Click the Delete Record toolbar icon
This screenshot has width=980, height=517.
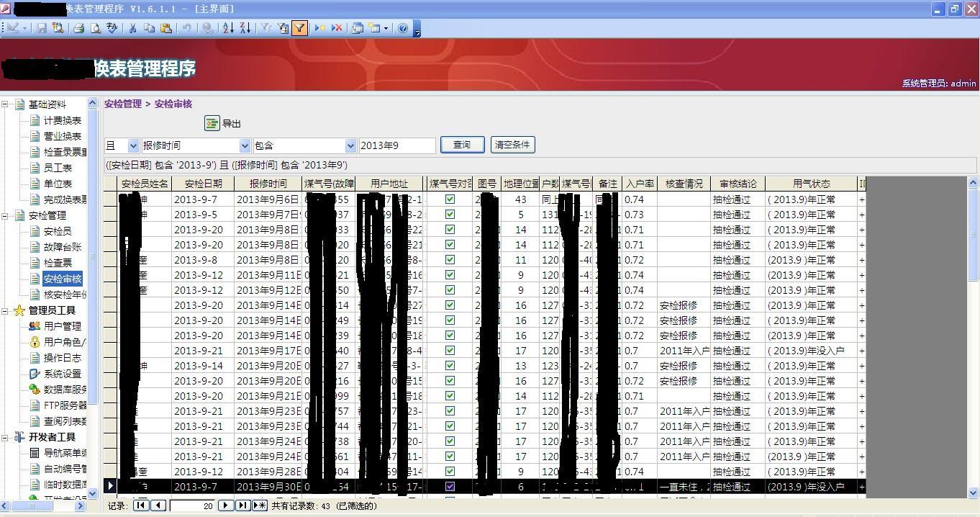coord(337,28)
